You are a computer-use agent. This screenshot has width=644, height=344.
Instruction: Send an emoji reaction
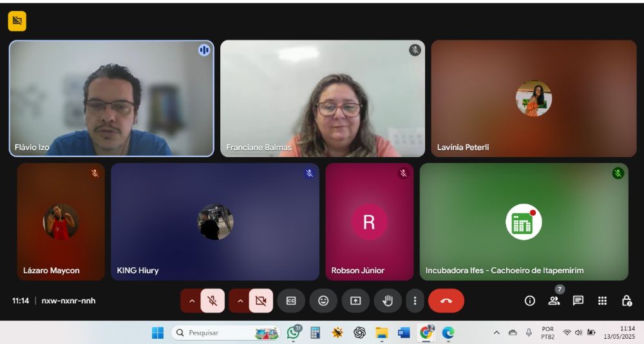tap(323, 301)
